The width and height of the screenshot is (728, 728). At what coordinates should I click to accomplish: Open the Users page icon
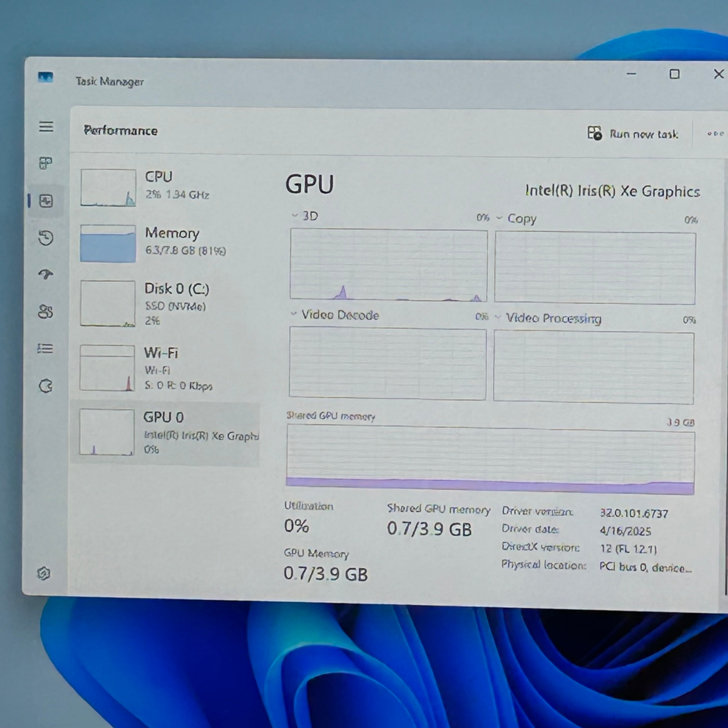point(45,312)
